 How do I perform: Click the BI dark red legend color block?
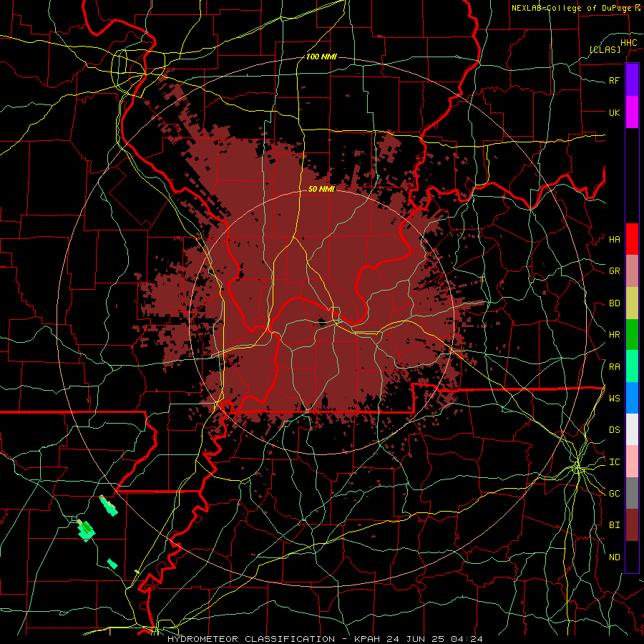click(632, 525)
